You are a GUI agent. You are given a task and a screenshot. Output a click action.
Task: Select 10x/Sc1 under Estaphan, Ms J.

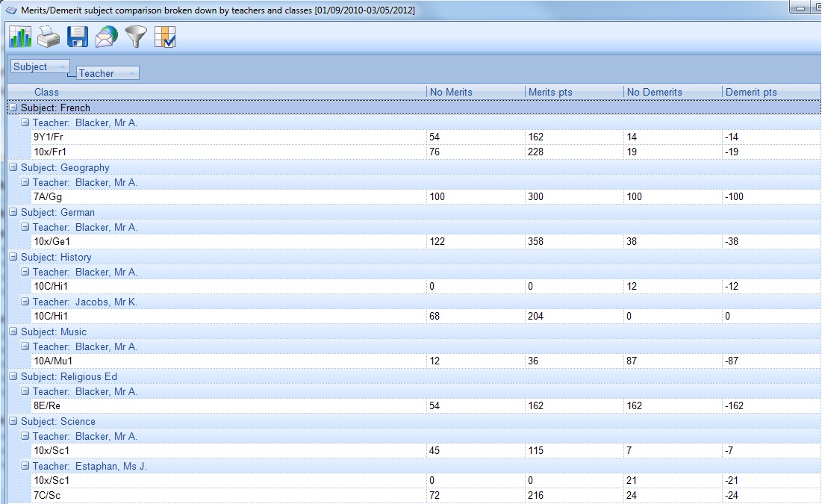[426, 480]
